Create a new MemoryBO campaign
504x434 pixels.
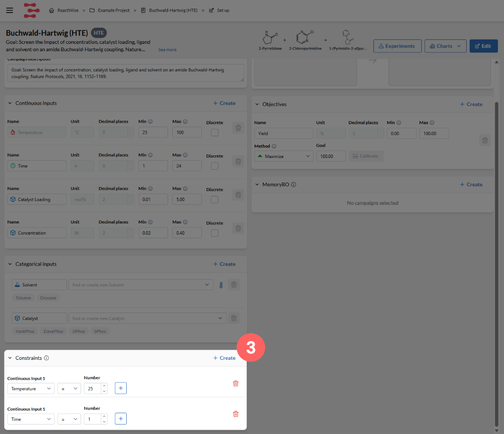pyautogui.click(x=471, y=184)
